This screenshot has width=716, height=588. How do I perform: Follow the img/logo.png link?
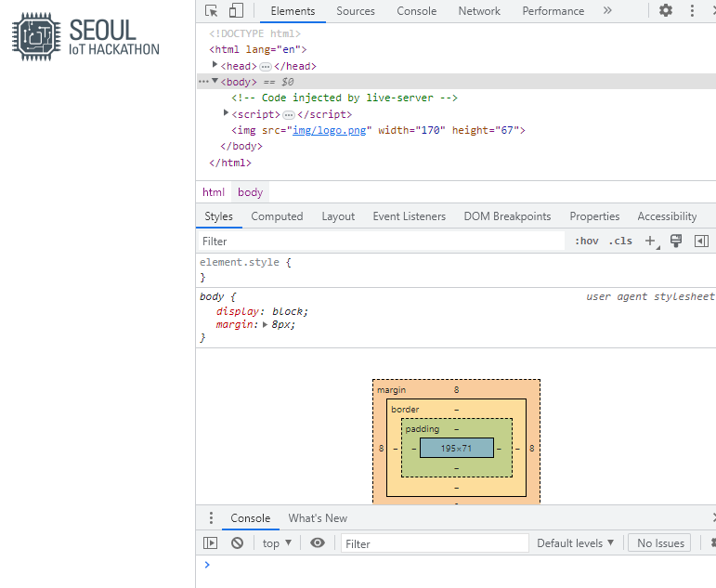point(330,131)
